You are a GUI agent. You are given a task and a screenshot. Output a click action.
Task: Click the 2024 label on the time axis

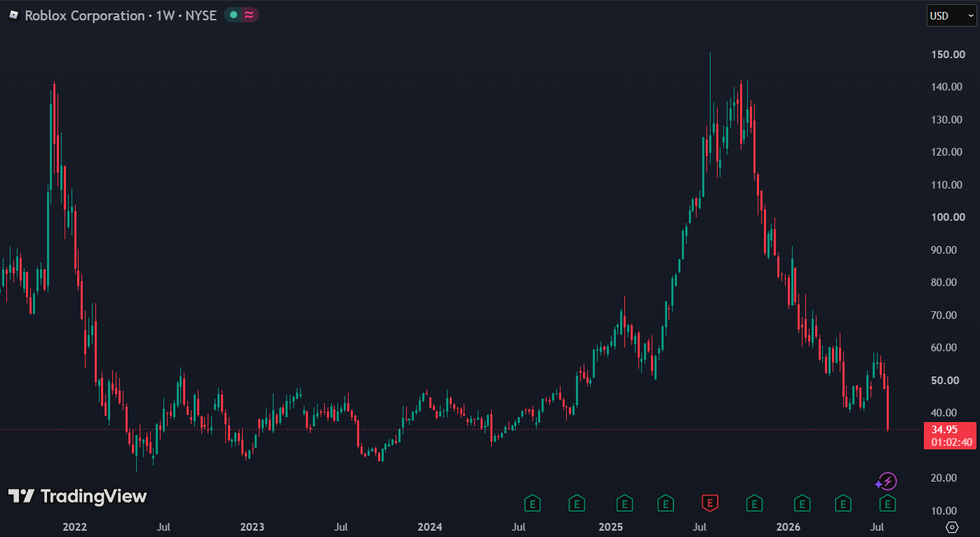click(430, 526)
